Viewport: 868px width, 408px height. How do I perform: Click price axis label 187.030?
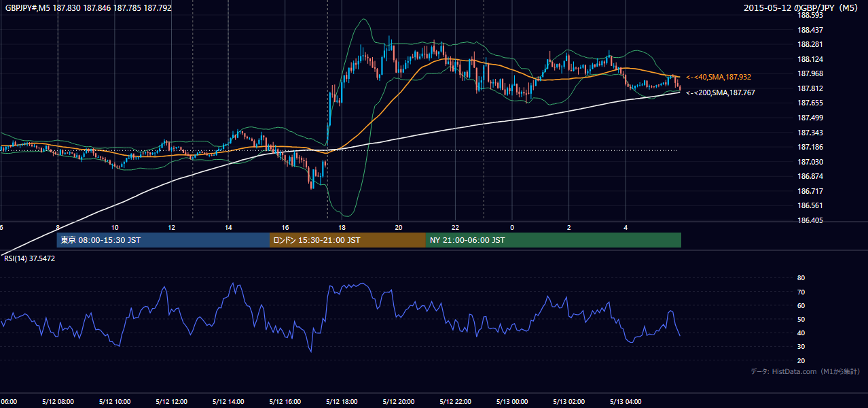pyautogui.click(x=810, y=162)
